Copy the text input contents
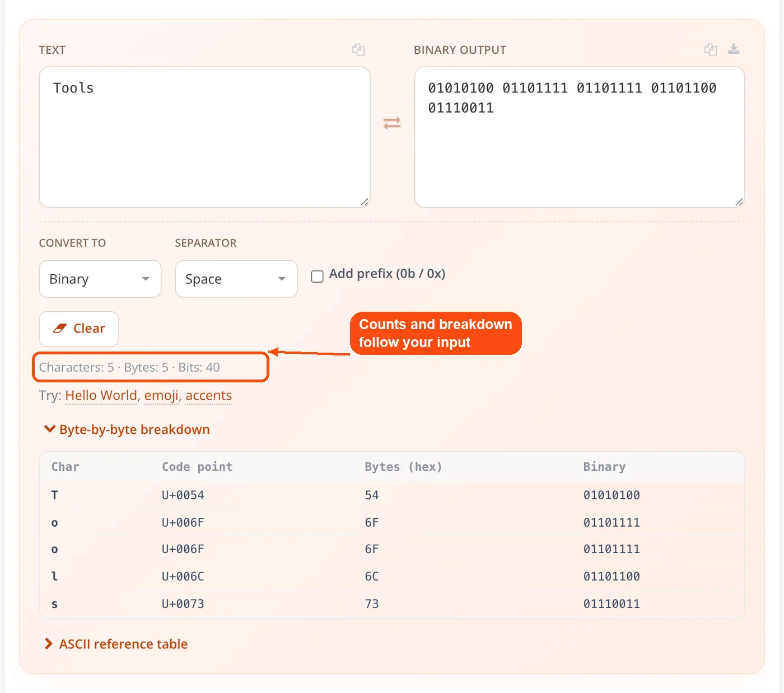Viewport: 784px width, 693px height. [358, 50]
